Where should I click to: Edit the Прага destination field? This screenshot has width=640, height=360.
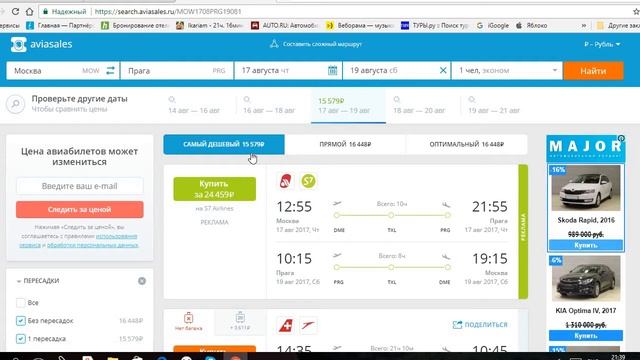tap(177, 71)
